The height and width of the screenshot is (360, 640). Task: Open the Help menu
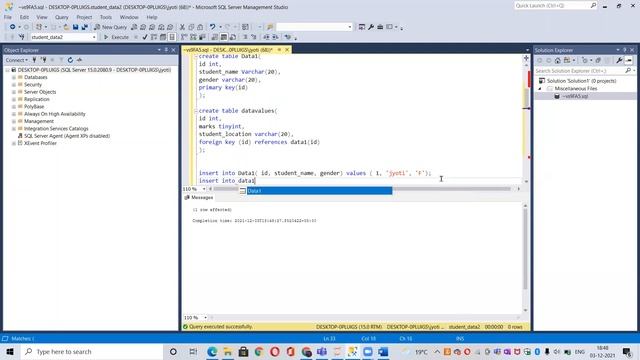[152, 17]
